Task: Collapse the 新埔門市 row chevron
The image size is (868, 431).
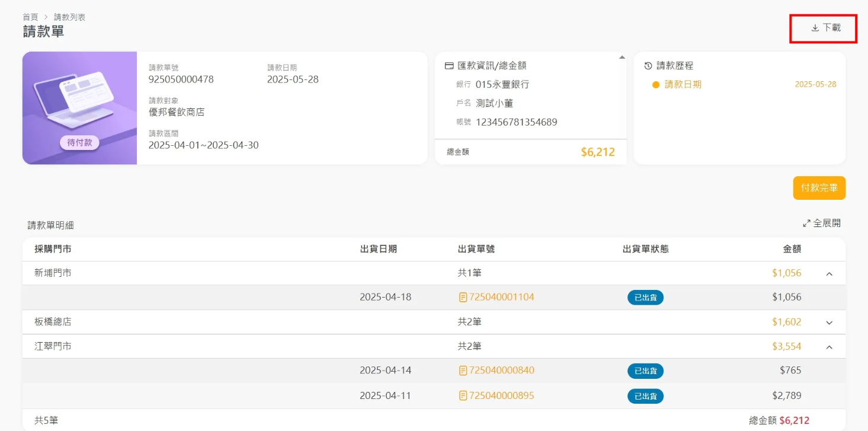Action: [x=829, y=274]
